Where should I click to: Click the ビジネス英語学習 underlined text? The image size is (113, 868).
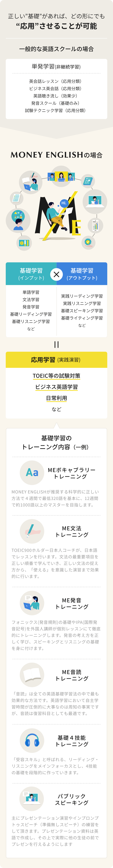coord(56,387)
